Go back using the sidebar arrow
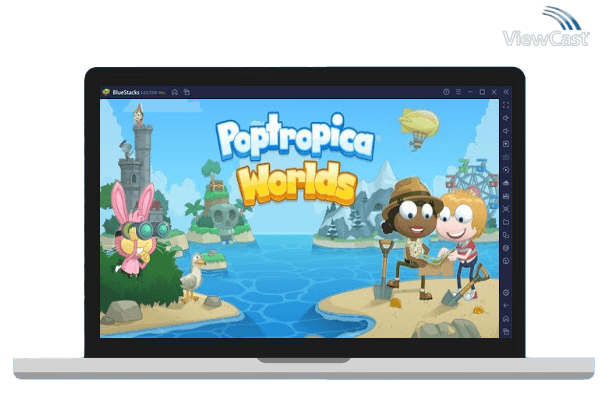The width and height of the screenshot is (602, 414). click(x=506, y=306)
